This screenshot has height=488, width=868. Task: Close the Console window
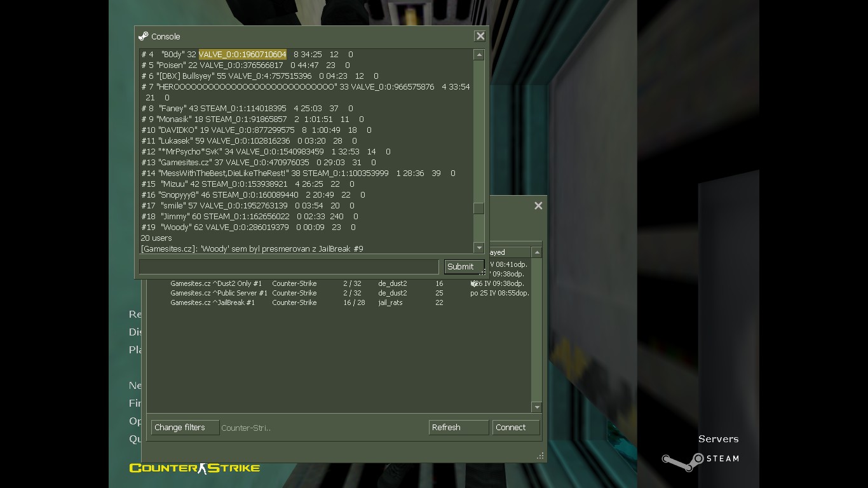coord(480,36)
